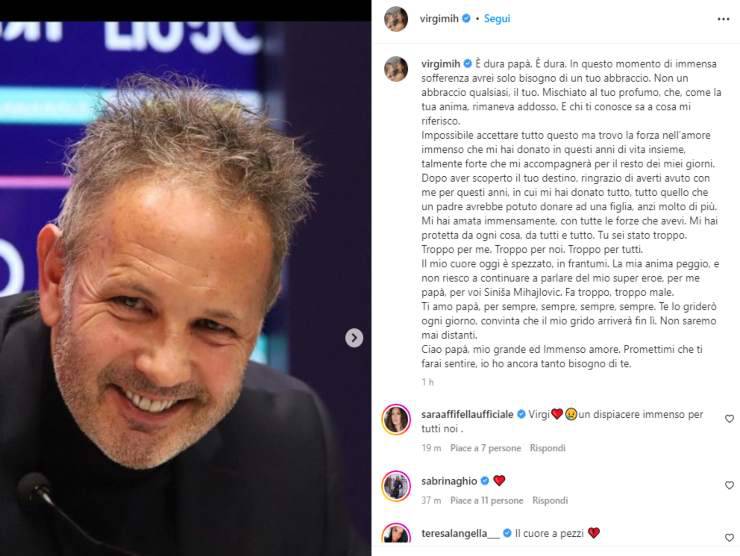The height and width of the screenshot is (556, 740).
Task: View who liked: Piace a 7 persone
Action: [486, 448]
